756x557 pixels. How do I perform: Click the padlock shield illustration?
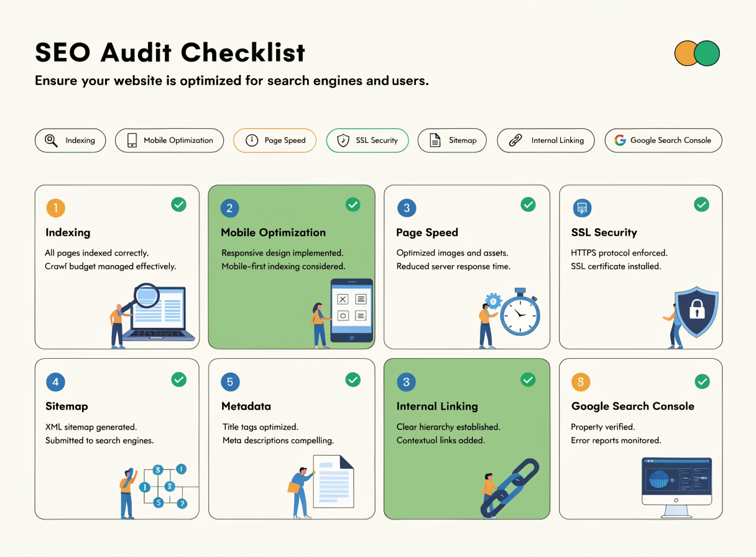click(696, 311)
